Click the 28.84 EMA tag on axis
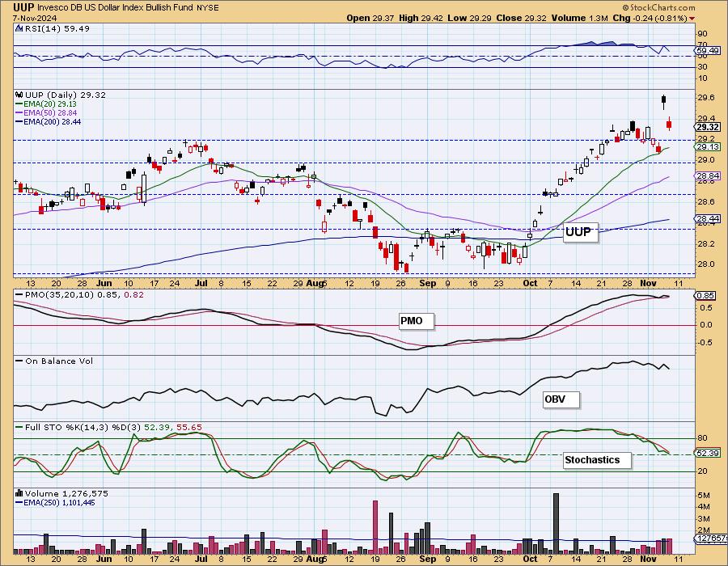The image size is (728, 566). tap(708, 175)
